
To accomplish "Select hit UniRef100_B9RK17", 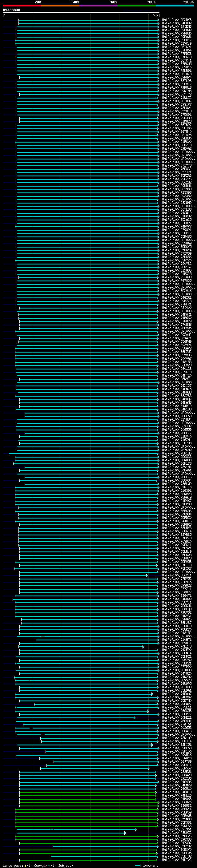I will 176,40.
